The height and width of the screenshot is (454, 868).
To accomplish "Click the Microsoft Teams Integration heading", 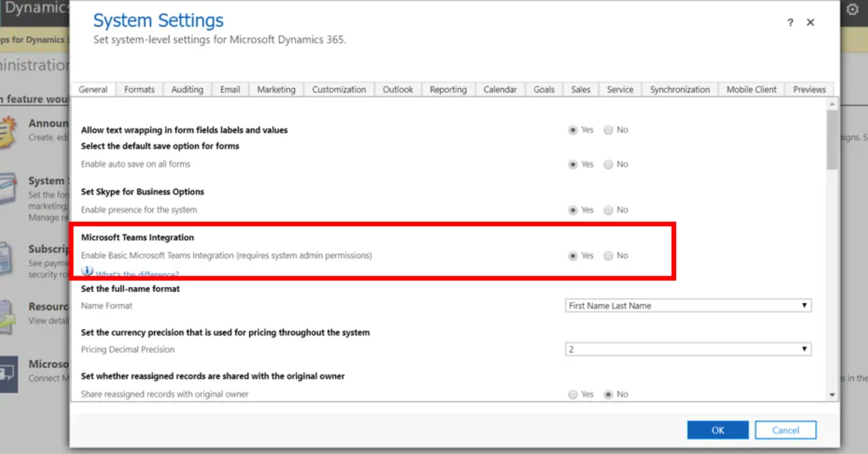I will pos(138,238).
